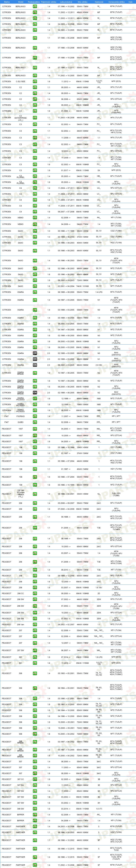
Task: Click the 70kW / 95KM power cell
Action: 82,404
